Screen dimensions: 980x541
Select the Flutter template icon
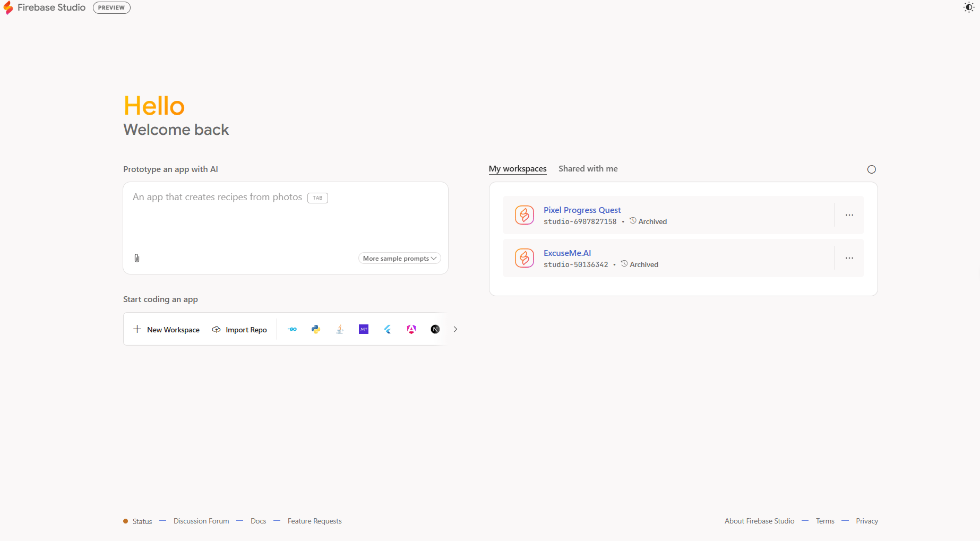tap(388, 329)
